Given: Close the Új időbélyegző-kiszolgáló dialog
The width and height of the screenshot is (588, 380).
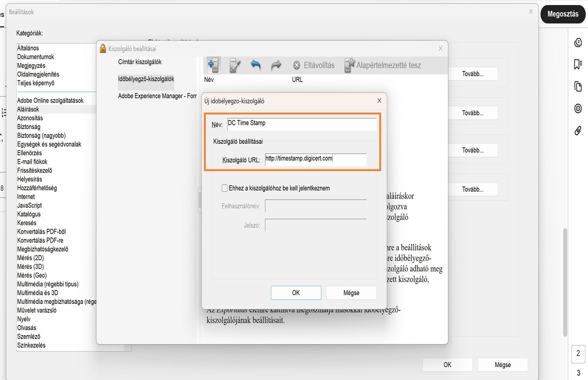Looking at the screenshot, I should pos(379,101).
